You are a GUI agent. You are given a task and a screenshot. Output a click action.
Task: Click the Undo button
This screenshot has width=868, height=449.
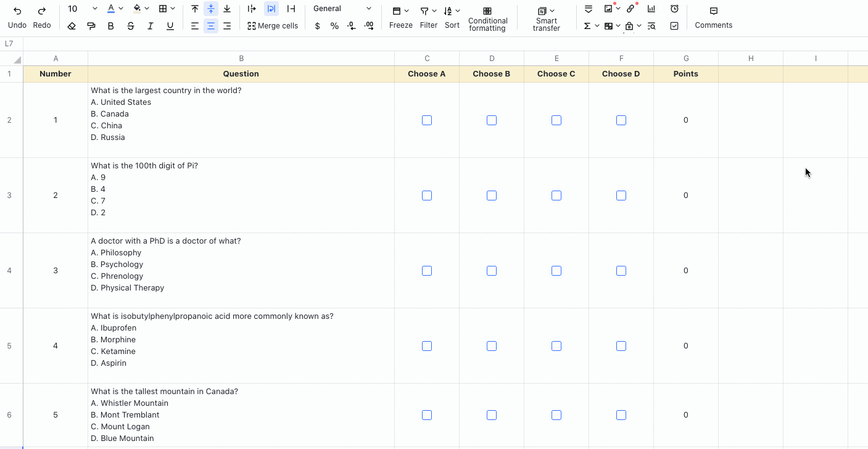[x=17, y=14]
